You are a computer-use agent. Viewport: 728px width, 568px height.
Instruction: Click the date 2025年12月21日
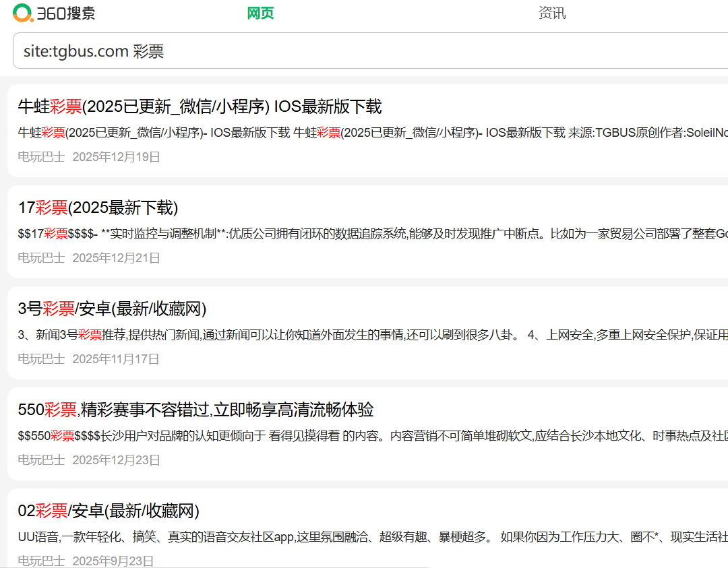coord(116,258)
